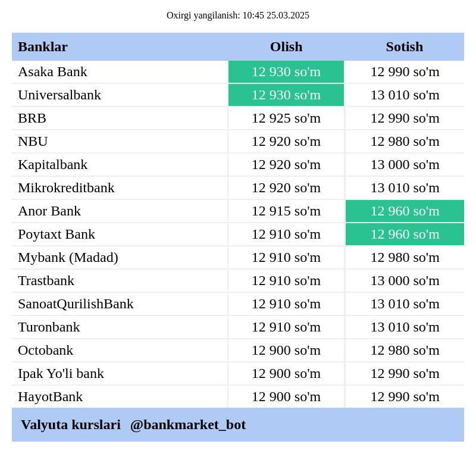This screenshot has height=469, width=476.
Task: Select Asaka Bank's highlighted 12 930 buy rate
Action: (x=286, y=72)
